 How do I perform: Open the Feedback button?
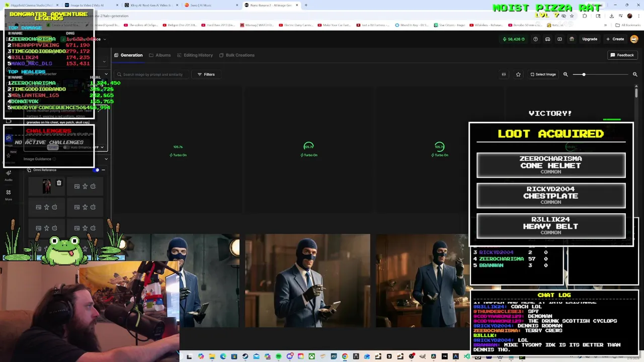tap(622, 55)
